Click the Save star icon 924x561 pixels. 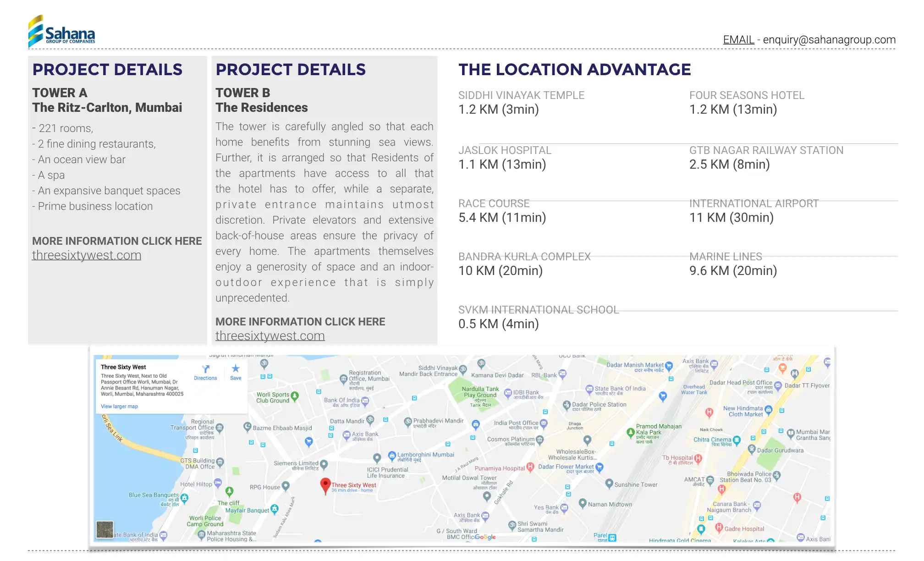coord(236,369)
